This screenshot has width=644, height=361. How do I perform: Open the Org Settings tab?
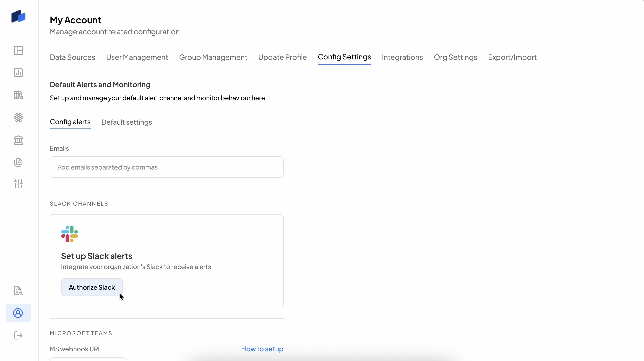click(x=455, y=57)
